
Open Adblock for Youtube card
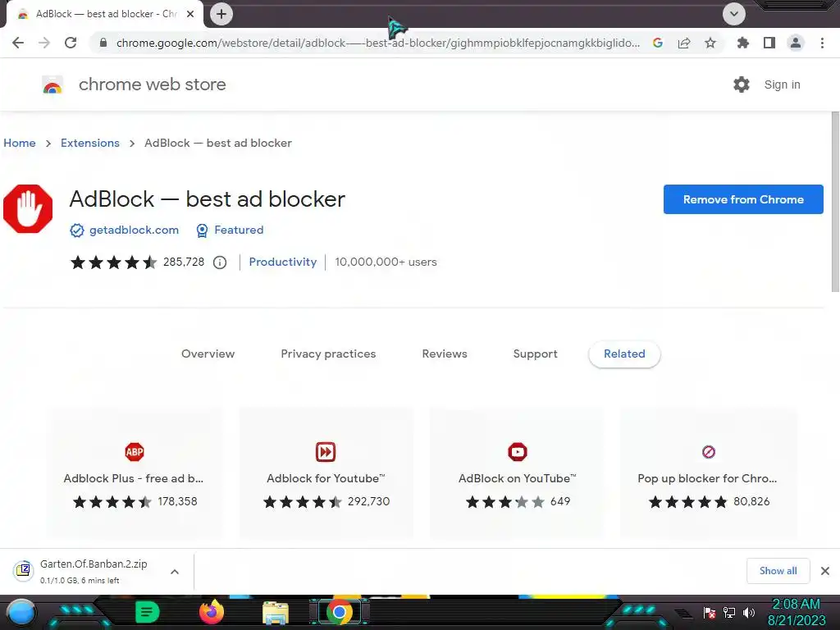point(326,473)
